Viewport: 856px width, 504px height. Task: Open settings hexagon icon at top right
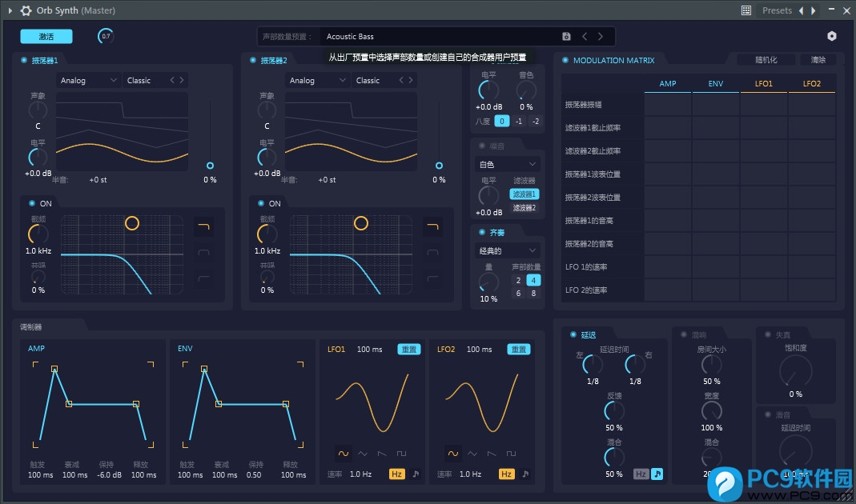click(x=831, y=36)
